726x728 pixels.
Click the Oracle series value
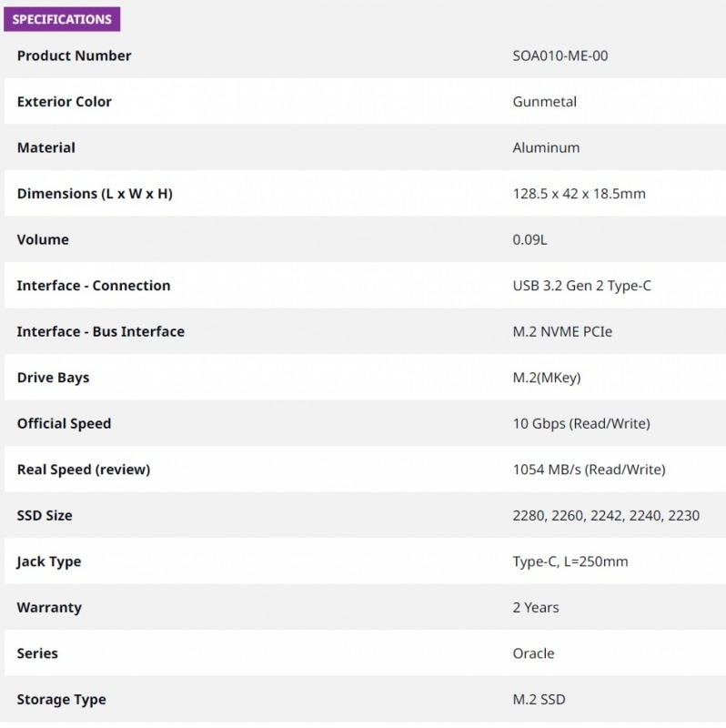533,653
